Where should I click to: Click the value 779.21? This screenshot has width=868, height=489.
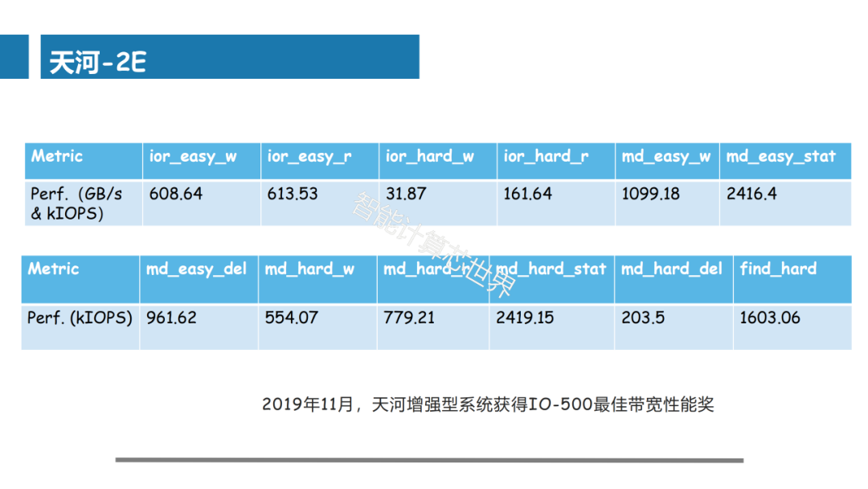pos(409,318)
